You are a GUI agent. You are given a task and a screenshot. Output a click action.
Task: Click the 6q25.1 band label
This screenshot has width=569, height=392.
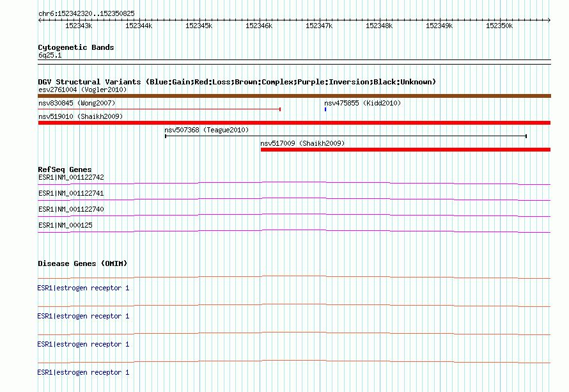pos(50,55)
